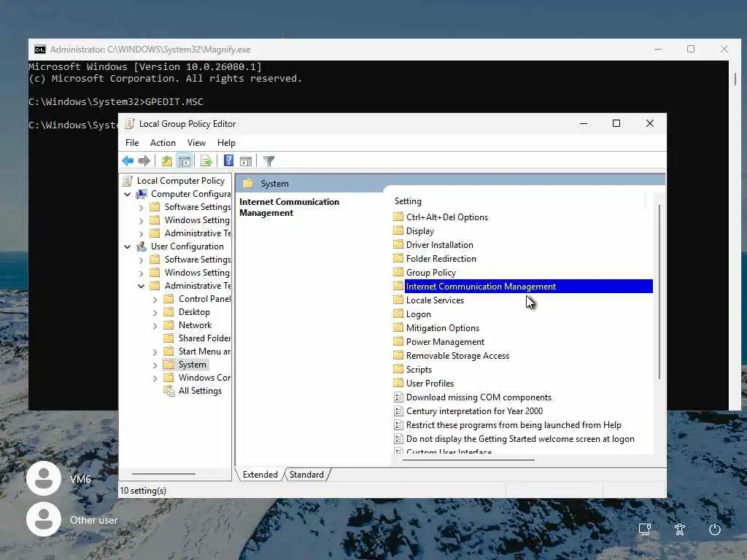The width and height of the screenshot is (747, 560).
Task: Click the horizontal scrollbar under the console tree
Action: (x=163, y=474)
